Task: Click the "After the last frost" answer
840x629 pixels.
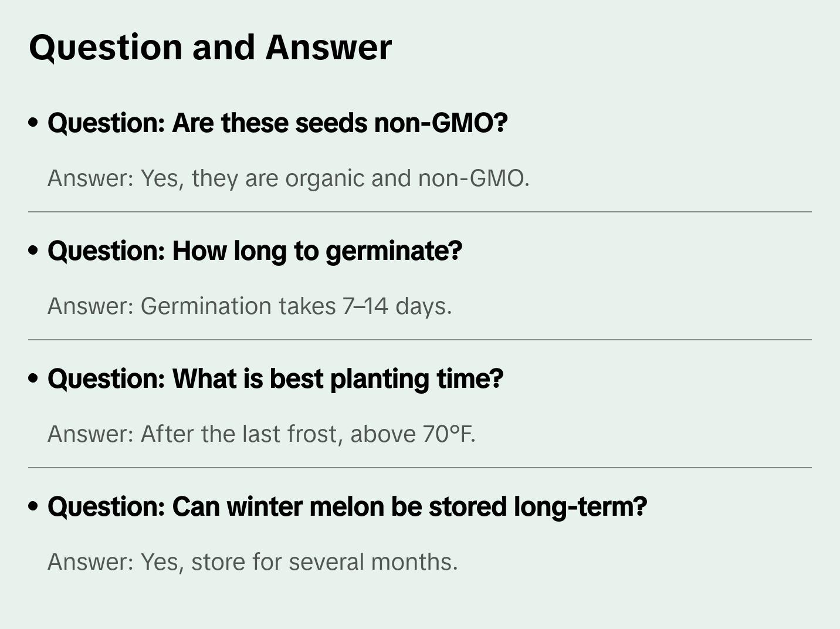Action: pyautogui.click(x=261, y=434)
